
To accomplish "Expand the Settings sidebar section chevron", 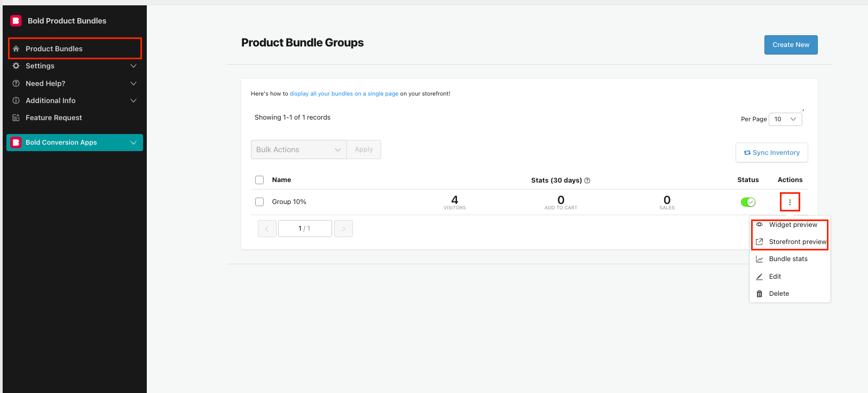I will (133, 66).
